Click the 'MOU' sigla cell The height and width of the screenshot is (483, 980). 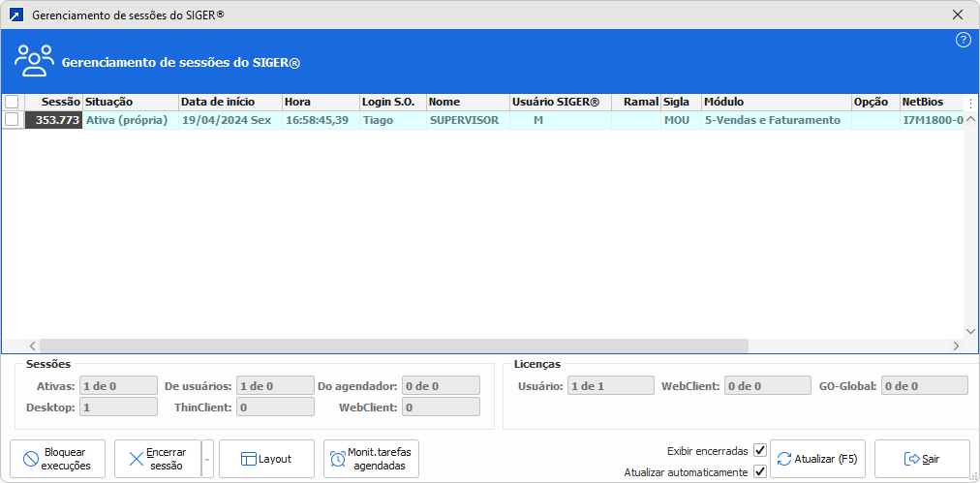pos(681,120)
